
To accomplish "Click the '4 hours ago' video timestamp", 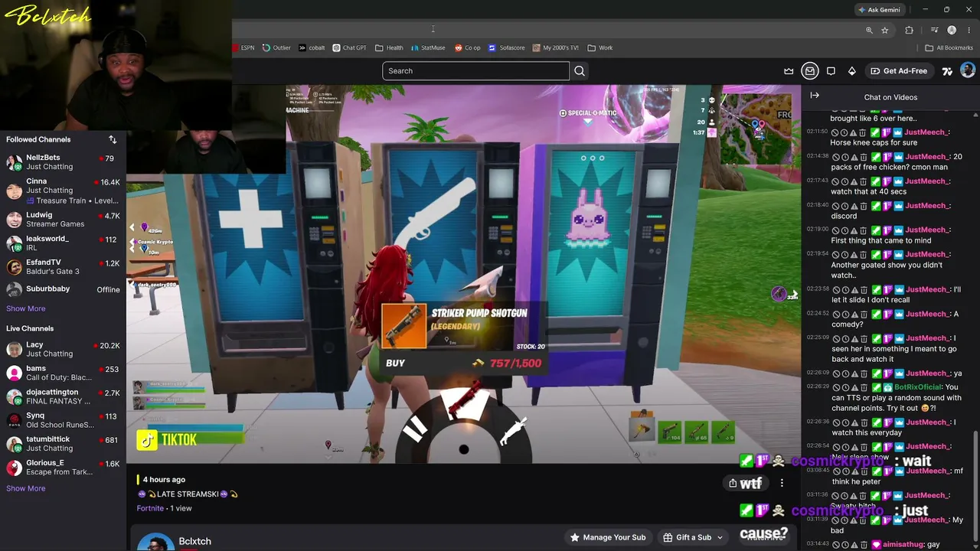I will click(164, 480).
